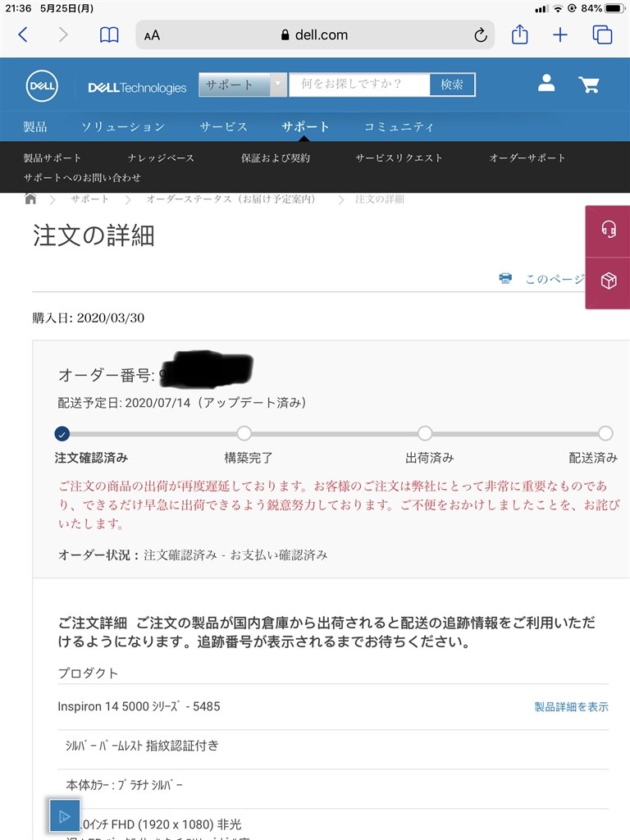The image size is (630, 840).
Task: Click the FHD (1920 x 1080) 非光 row
Action: (333, 824)
